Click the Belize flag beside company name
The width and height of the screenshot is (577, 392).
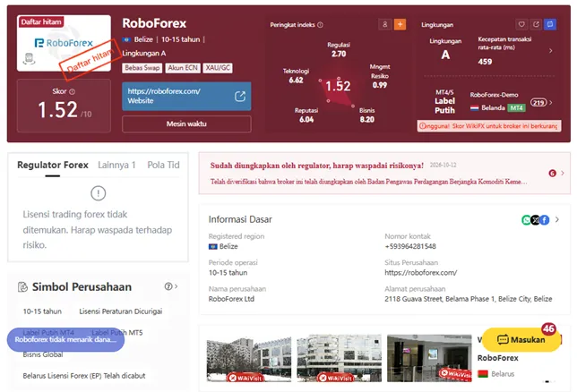126,39
